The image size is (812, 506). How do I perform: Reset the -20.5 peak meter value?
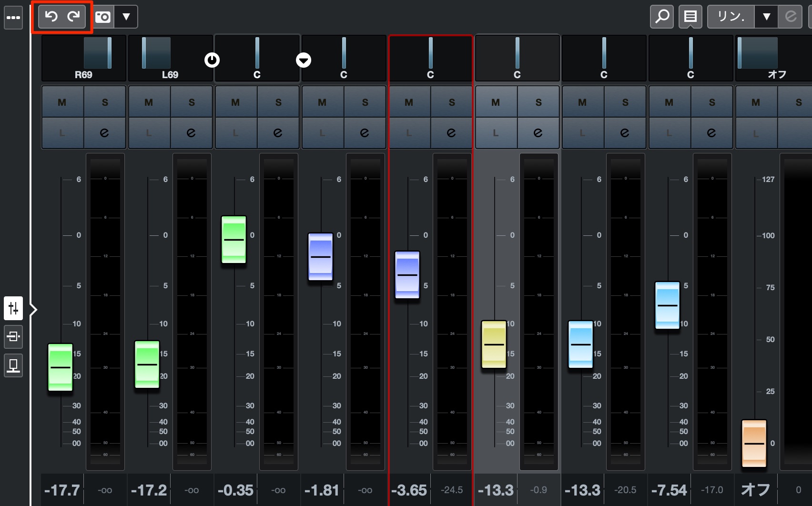625,490
